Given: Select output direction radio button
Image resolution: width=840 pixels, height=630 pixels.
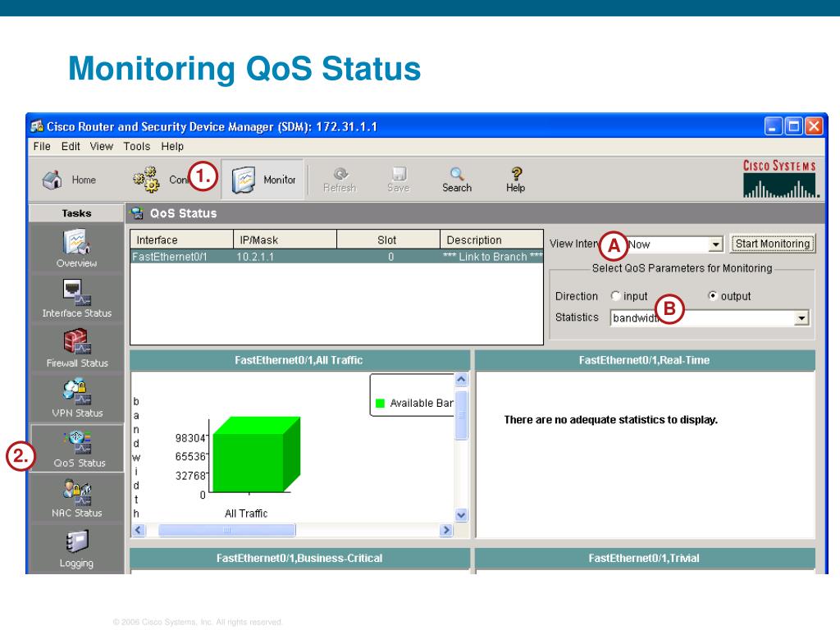Looking at the screenshot, I should click(713, 295).
